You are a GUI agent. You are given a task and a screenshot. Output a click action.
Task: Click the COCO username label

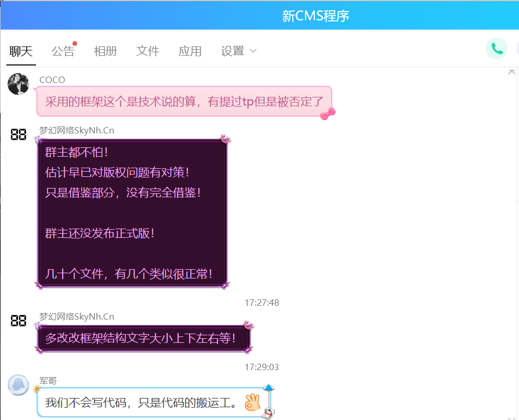point(52,80)
